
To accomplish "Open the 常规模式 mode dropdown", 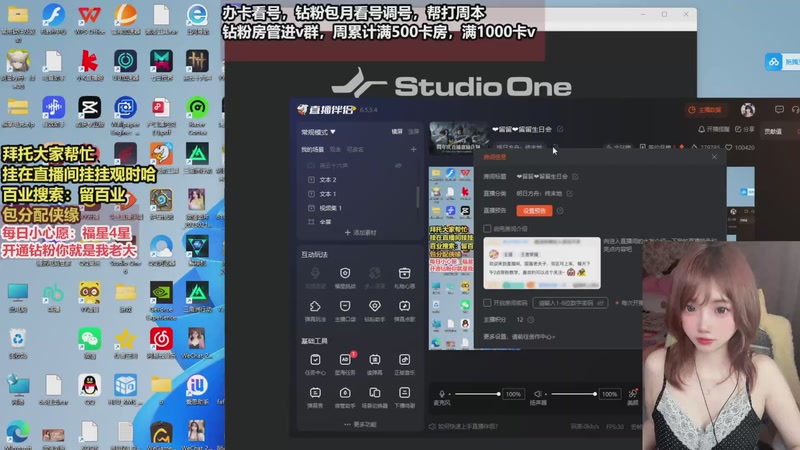I will tap(318, 132).
